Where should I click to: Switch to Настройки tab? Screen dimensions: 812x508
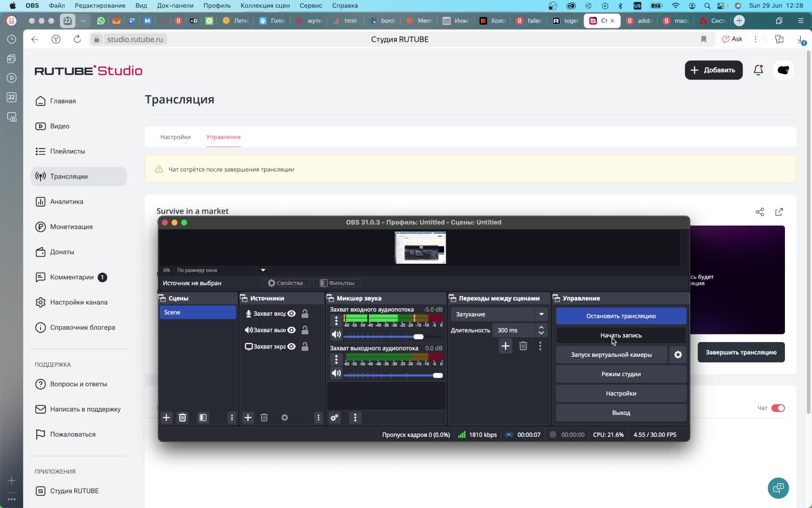176,137
